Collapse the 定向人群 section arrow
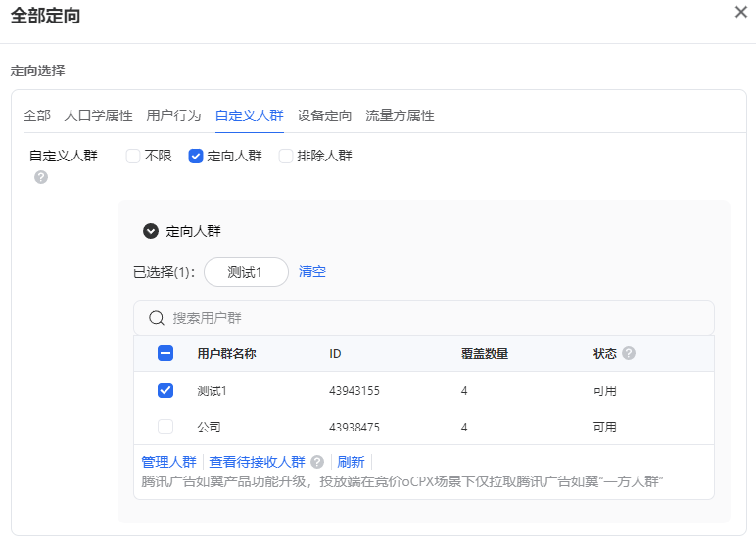 point(151,231)
